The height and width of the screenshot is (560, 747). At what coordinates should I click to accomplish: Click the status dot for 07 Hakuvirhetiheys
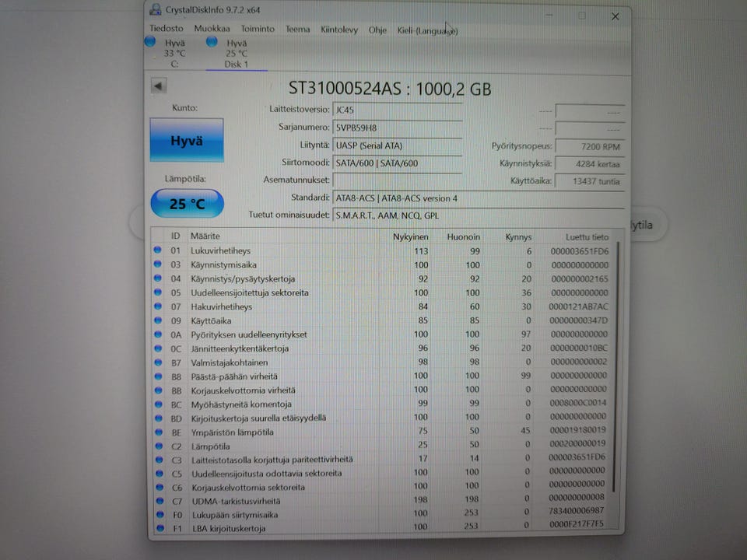[158, 306]
